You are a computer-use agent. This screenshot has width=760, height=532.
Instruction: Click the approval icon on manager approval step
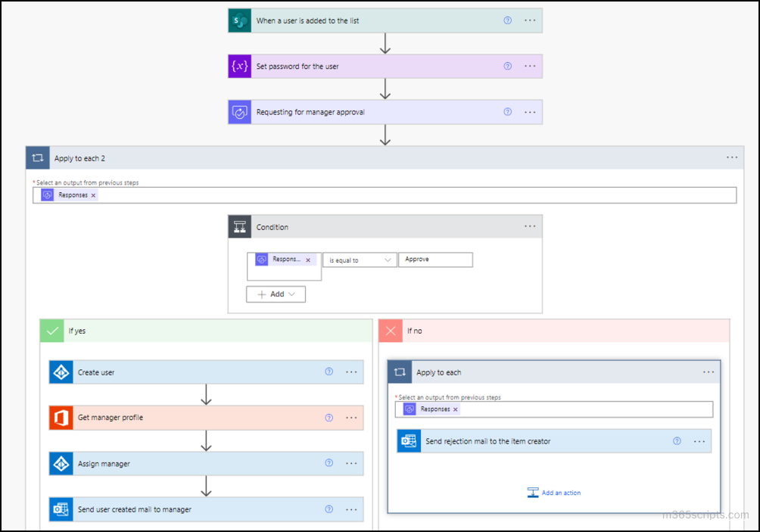coord(239,112)
